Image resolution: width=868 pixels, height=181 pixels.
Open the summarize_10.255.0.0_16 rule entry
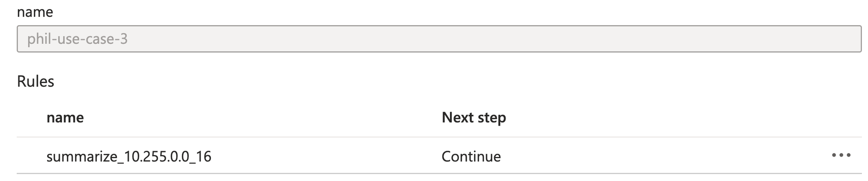129,156
